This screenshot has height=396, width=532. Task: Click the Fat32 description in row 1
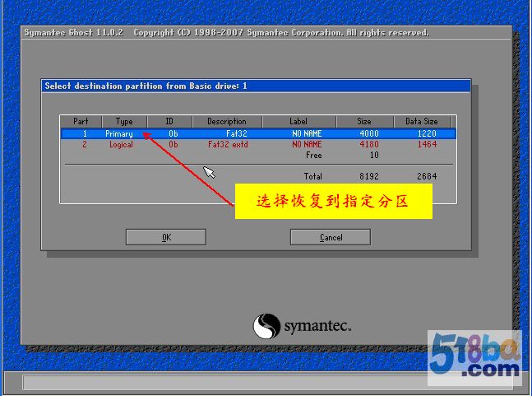coord(237,133)
